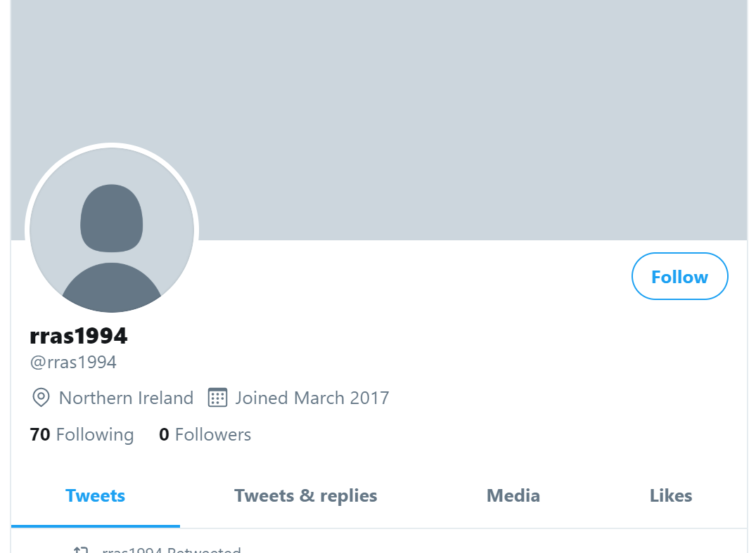Open the Media tab
This screenshot has height=553, width=756.
click(513, 495)
